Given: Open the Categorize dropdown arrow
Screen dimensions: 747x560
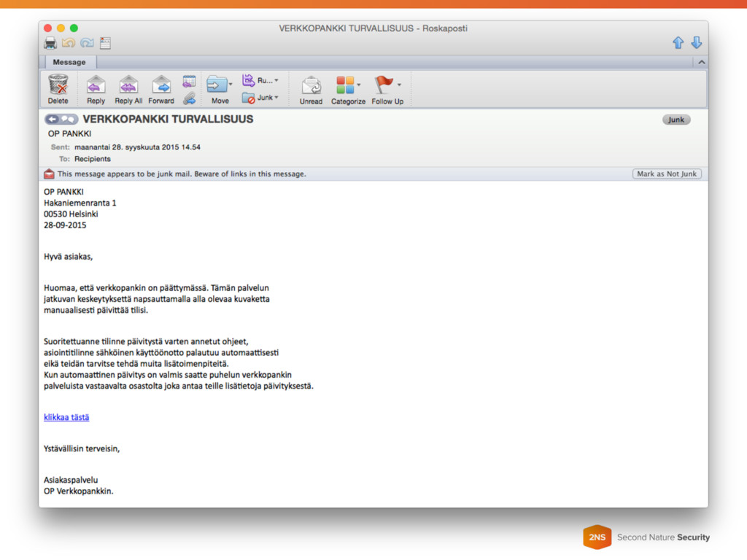Looking at the screenshot, I should 359,85.
